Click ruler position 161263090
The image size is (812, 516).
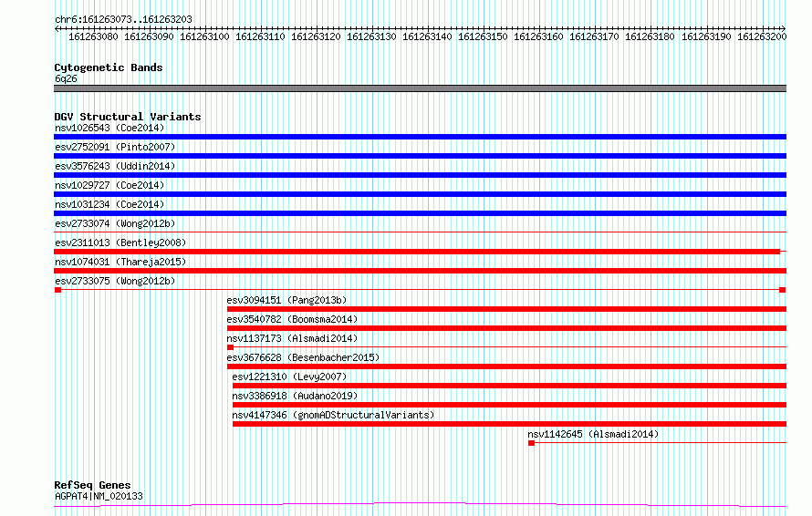[149, 36]
